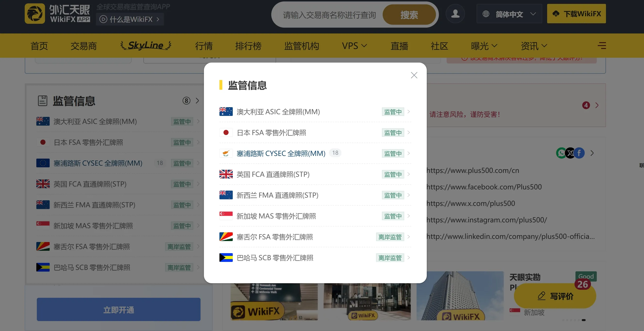Viewport: 644px width, 331px height.
Task: Open 社区 navigation item
Action: tap(440, 46)
